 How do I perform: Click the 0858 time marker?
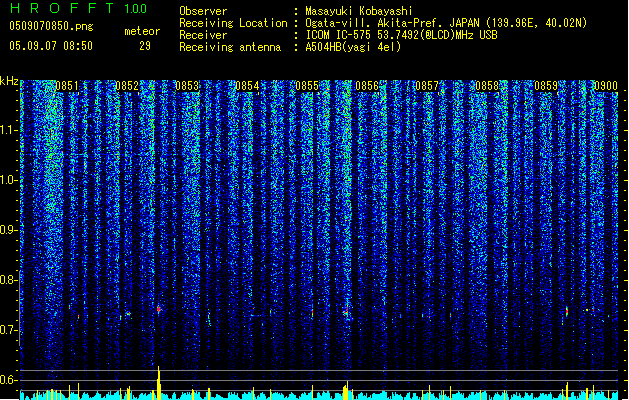(x=487, y=86)
